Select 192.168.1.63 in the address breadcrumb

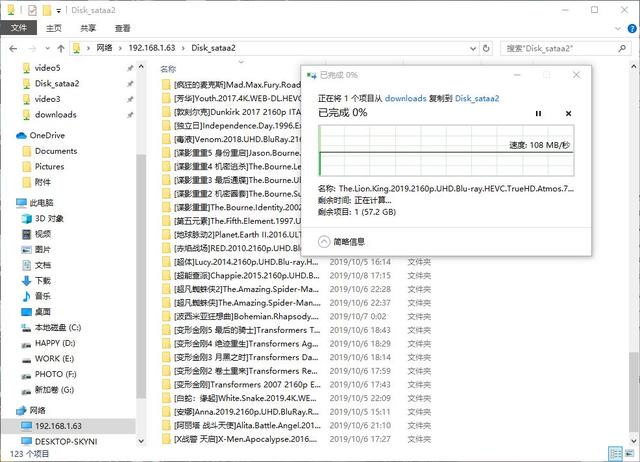[x=151, y=48]
